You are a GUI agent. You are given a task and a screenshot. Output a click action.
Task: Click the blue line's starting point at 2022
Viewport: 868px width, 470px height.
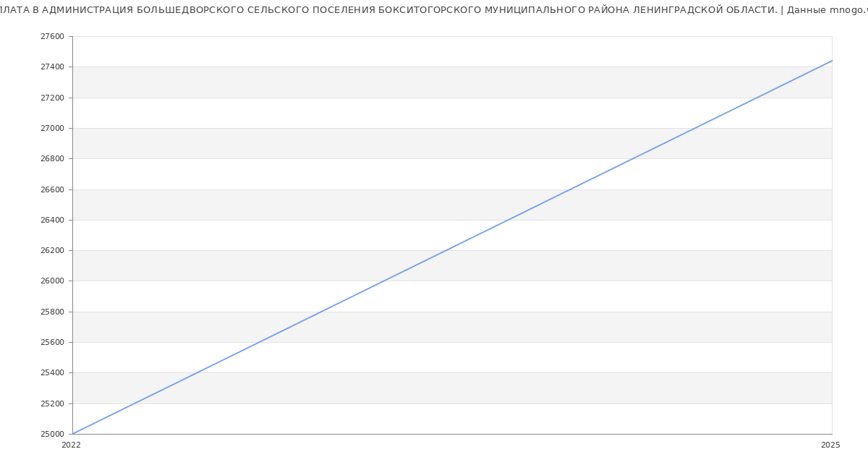pyautogui.click(x=73, y=434)
